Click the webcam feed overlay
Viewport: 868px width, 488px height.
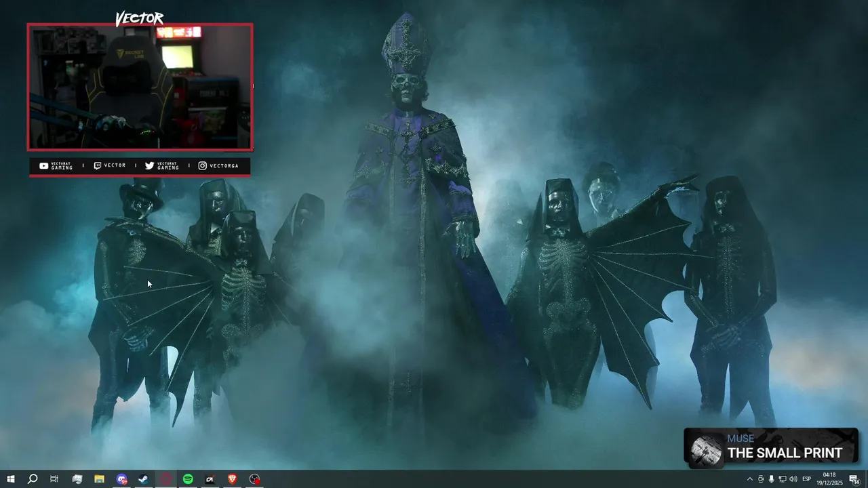click(x=140, y=87)
